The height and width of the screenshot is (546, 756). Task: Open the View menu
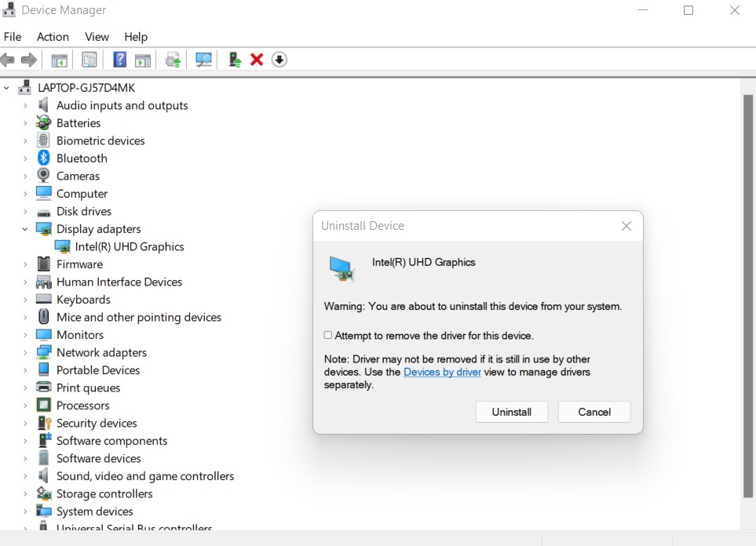coord(97,37)
